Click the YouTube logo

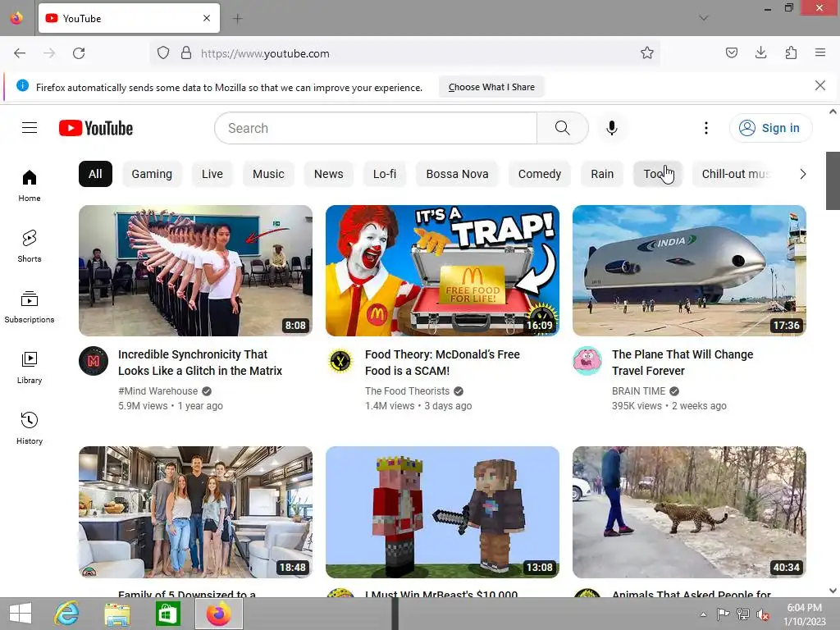pos(96,128)
